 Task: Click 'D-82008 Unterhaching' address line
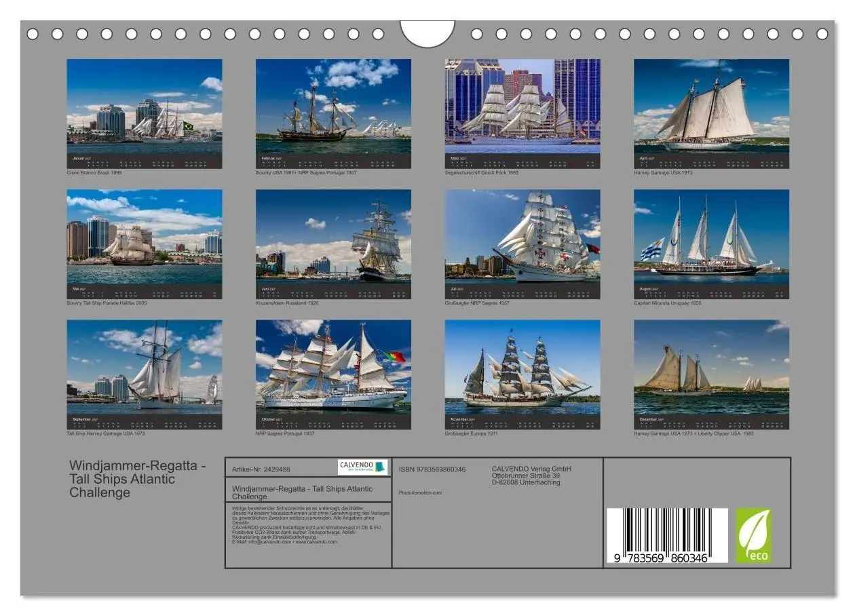[526, 482]
